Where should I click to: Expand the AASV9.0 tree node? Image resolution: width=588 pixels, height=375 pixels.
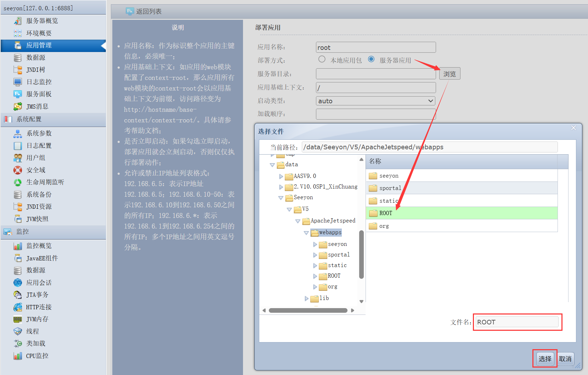click(281, 176)
